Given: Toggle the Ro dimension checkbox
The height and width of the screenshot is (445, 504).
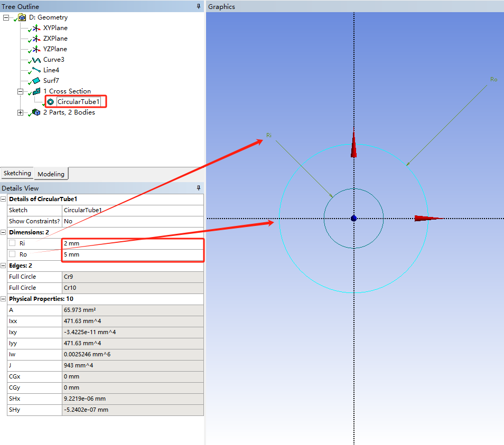Looking at the screenshot, I should click(x=12, y=254).
